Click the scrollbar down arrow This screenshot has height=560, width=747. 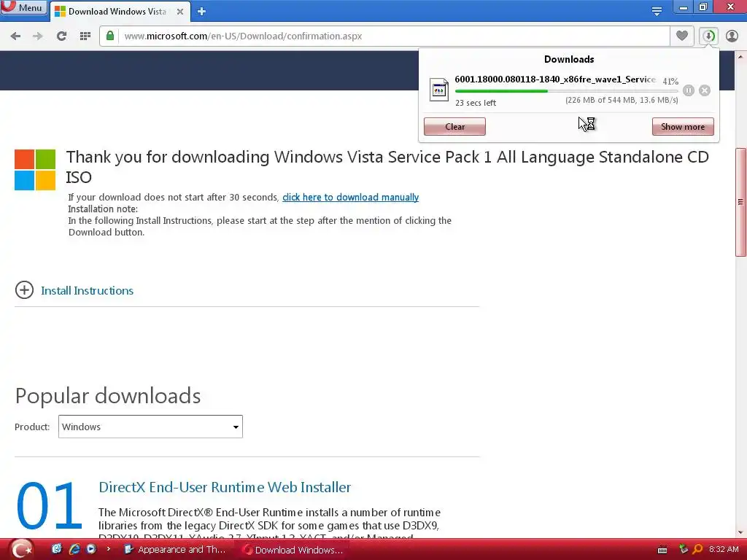[740, 532]
